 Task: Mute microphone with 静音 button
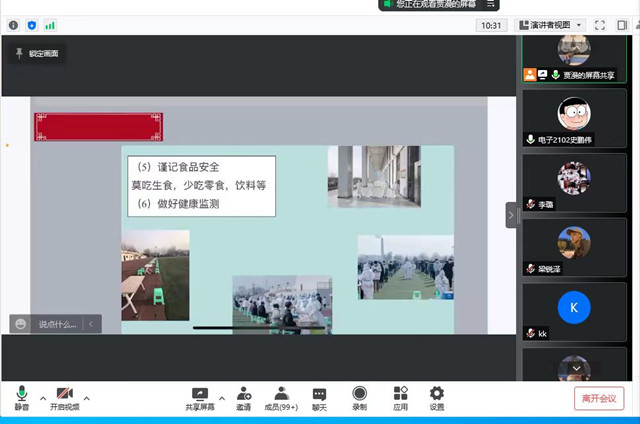[x=22, y=398]
